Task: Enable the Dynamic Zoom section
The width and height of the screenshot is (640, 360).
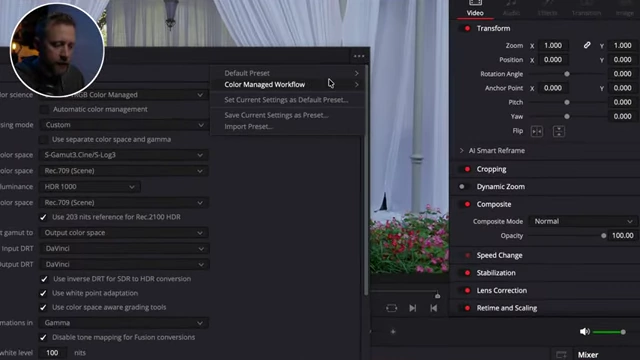Action: click(462, 187)
